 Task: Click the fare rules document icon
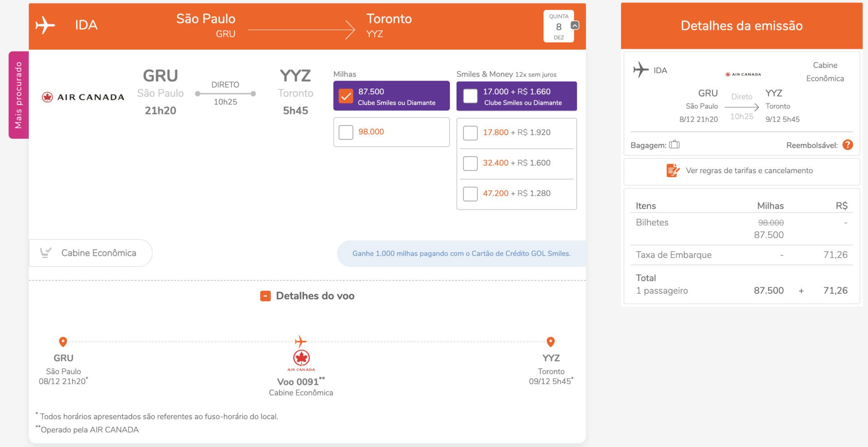[x=673, y=170]
